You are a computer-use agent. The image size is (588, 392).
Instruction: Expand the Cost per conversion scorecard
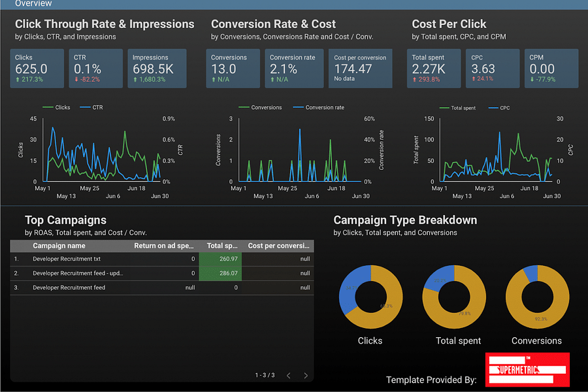361,69
